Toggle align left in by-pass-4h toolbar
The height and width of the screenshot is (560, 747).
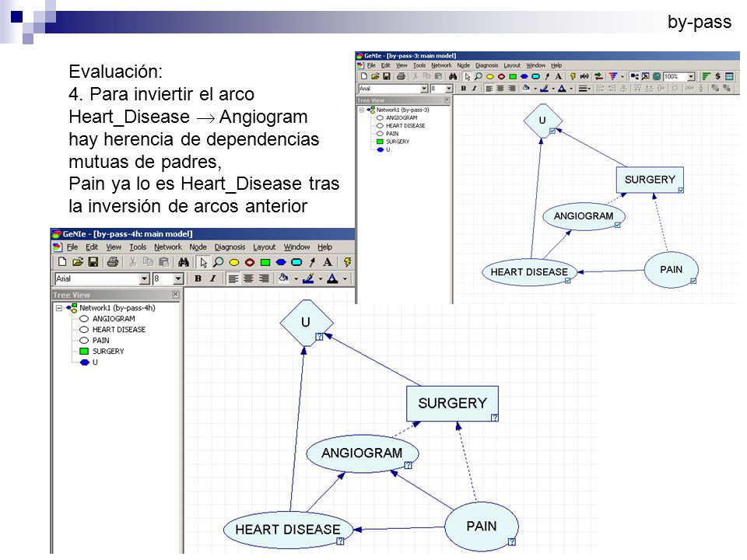[x=233, y=278]
